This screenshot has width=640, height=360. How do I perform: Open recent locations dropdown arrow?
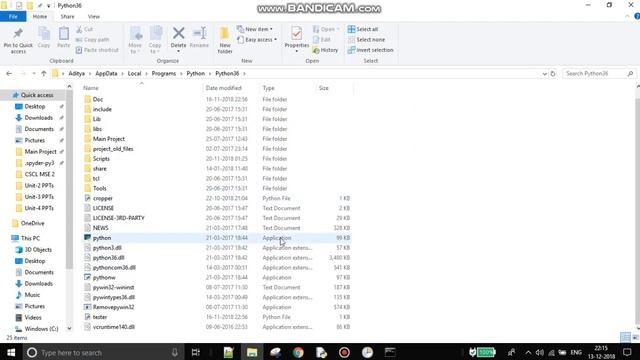(x=33, y=74)
